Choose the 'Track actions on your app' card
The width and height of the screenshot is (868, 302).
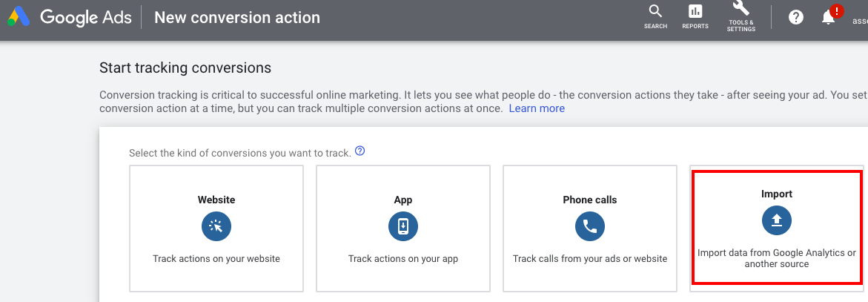403,259
